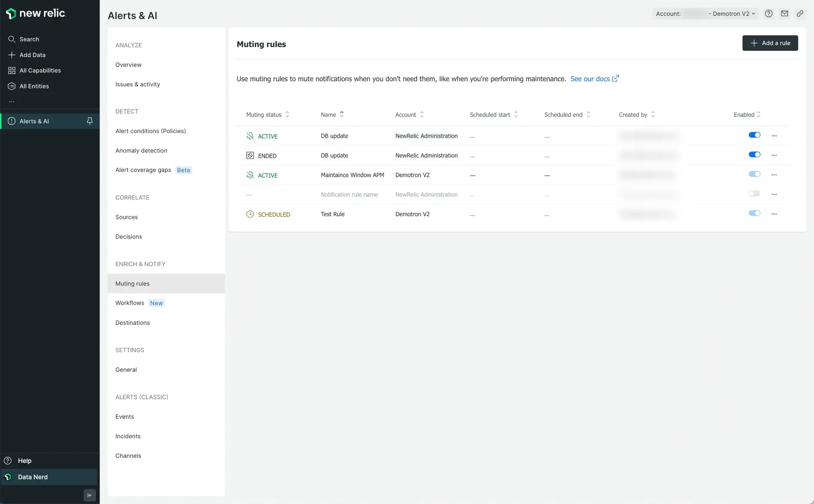Go to Overview in Analyze section

point(128,64)
